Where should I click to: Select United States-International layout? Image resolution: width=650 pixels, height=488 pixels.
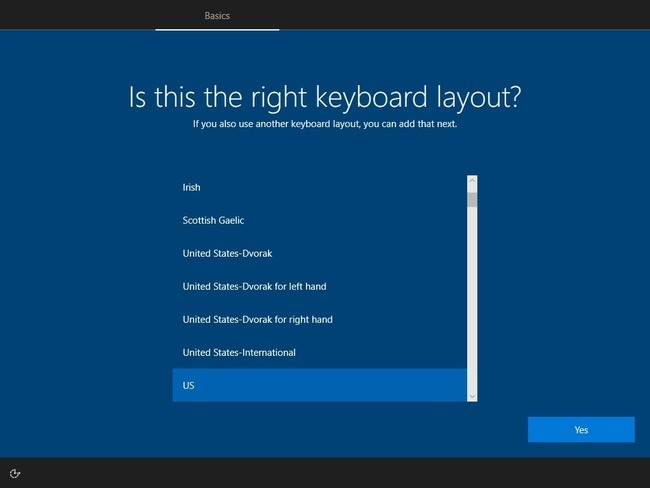(x=320, y=352)
